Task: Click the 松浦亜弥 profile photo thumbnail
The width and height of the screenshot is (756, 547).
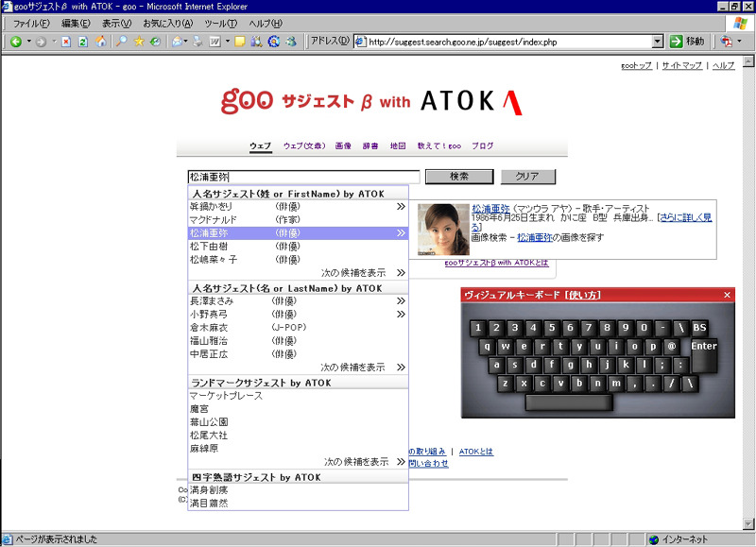Action: 443,230
